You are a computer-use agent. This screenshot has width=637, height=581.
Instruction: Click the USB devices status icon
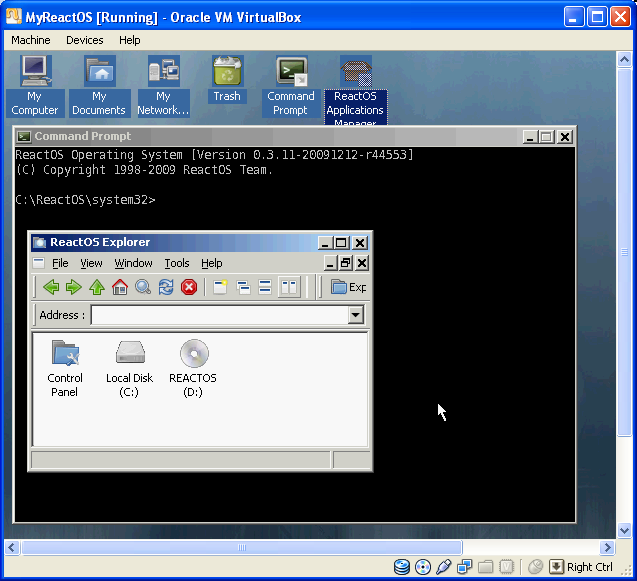click(x=444, y=567)
